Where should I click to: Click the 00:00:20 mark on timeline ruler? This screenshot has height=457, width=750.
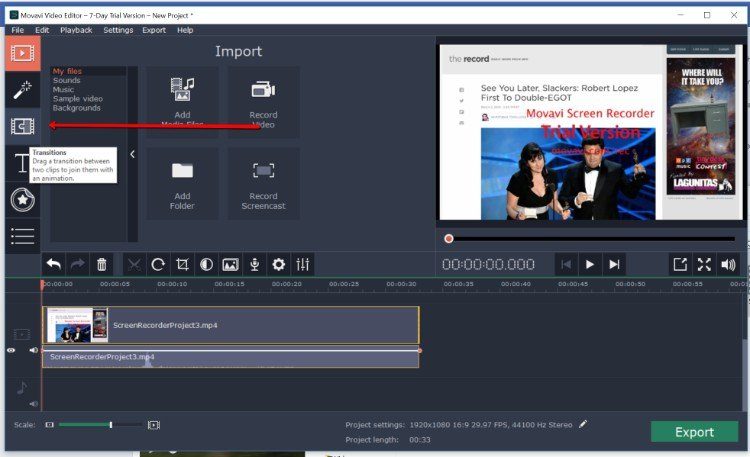pyautogui.click(x=287, y=284)
